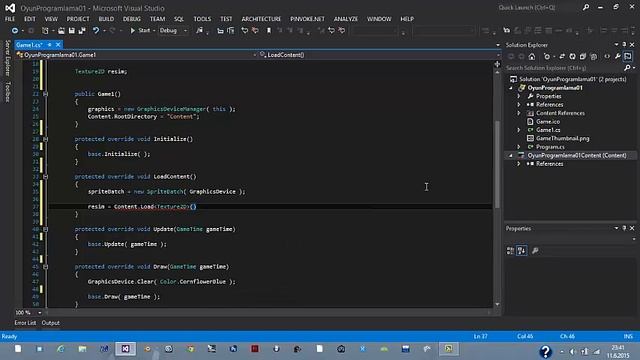
Task: Toggle Preview Selected Items in Solution Explorer
Action: tap(628, 57)
